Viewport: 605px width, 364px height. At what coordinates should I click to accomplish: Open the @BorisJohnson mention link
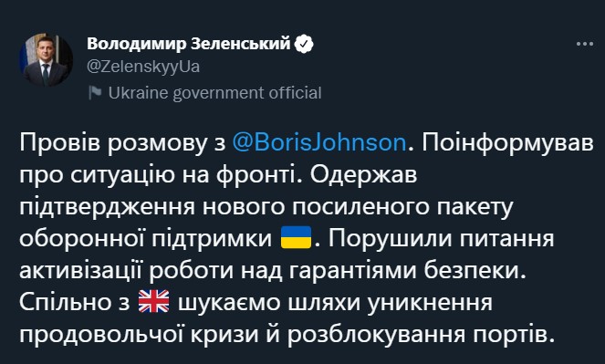319,142
